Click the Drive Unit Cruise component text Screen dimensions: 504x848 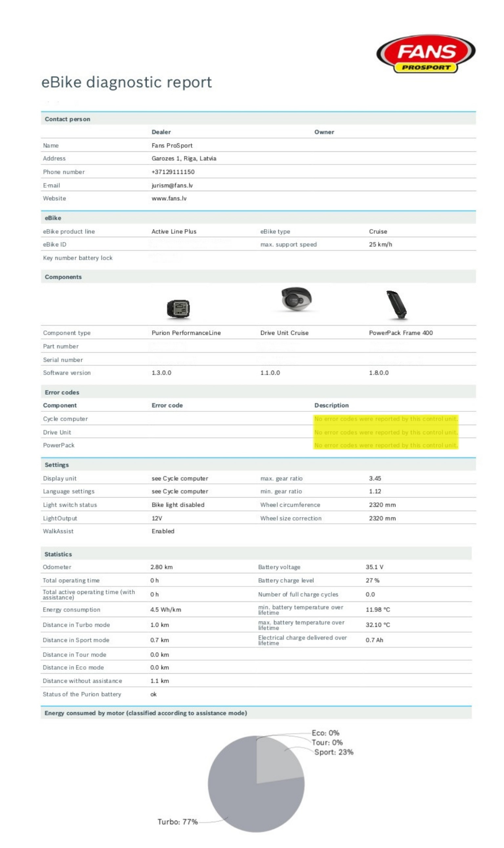(x=284, y=333)
